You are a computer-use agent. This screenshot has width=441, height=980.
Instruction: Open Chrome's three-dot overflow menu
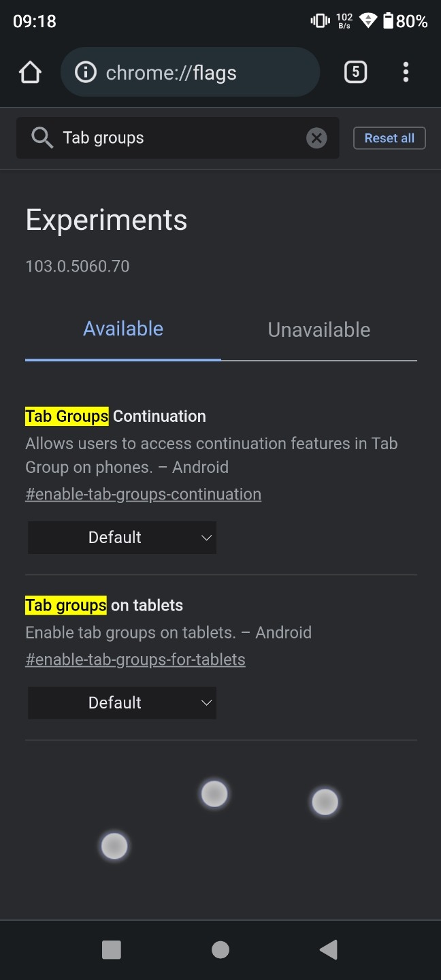(406, 72)
